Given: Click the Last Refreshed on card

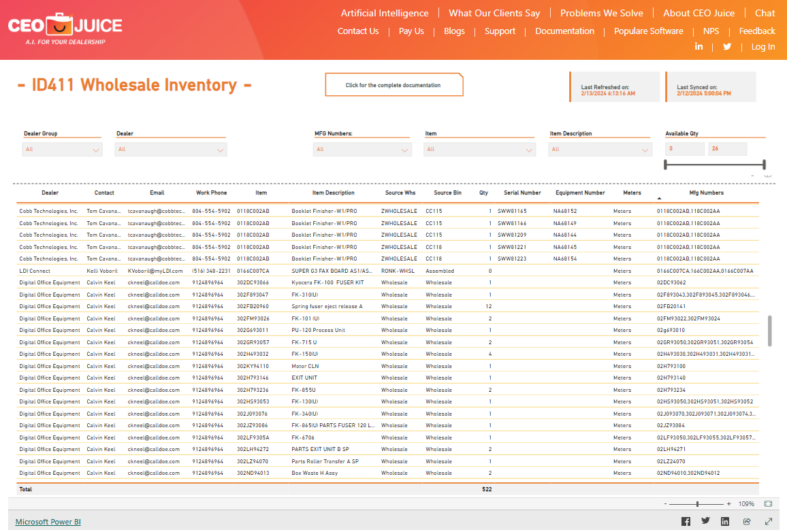Looking at the screenshot, I should [x=615, y=87].
